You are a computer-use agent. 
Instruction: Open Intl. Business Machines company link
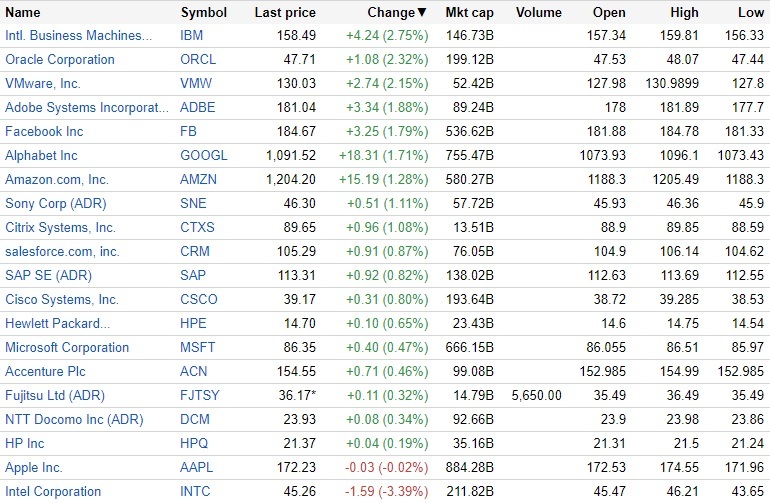pyautogui.click(x=79, y=35)
